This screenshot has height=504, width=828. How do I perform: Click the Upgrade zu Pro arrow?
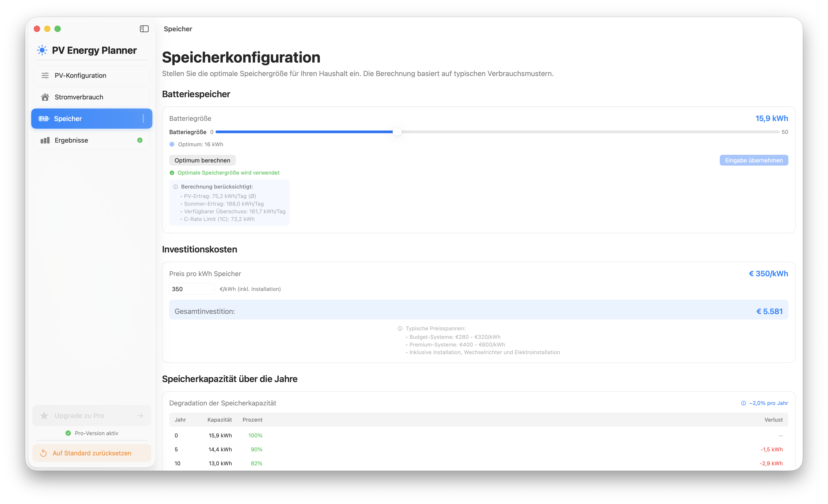coord(140,416)
